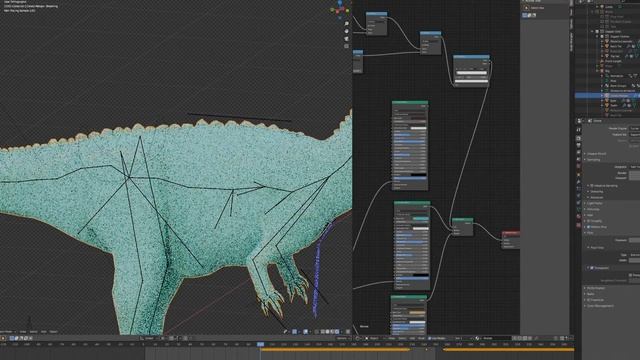Toggle the Adaptive Sampling checkbox
Screen dimensions: 640x360
(x=592, y=186)
